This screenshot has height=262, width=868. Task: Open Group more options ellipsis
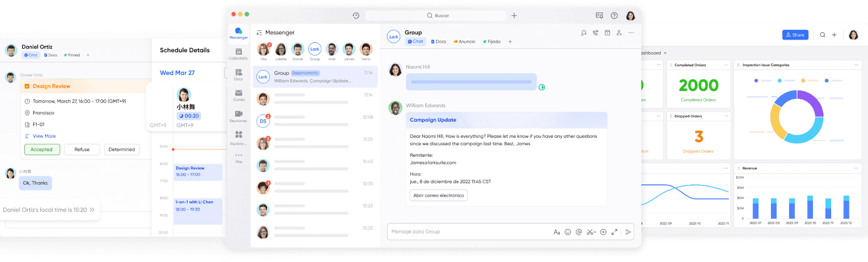[631, 33]
